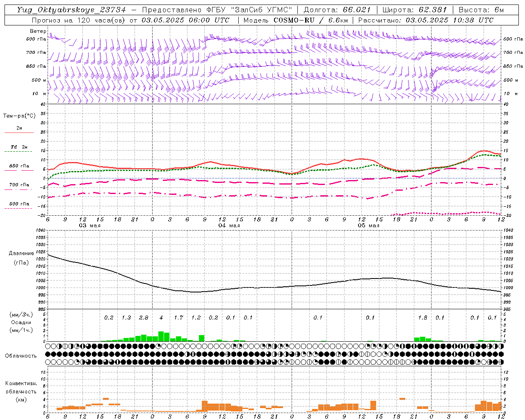The height and width of the screenshot is (420, 525).
Task: Click the Ветер wind panel label
Action: click(x=38, y=31)
